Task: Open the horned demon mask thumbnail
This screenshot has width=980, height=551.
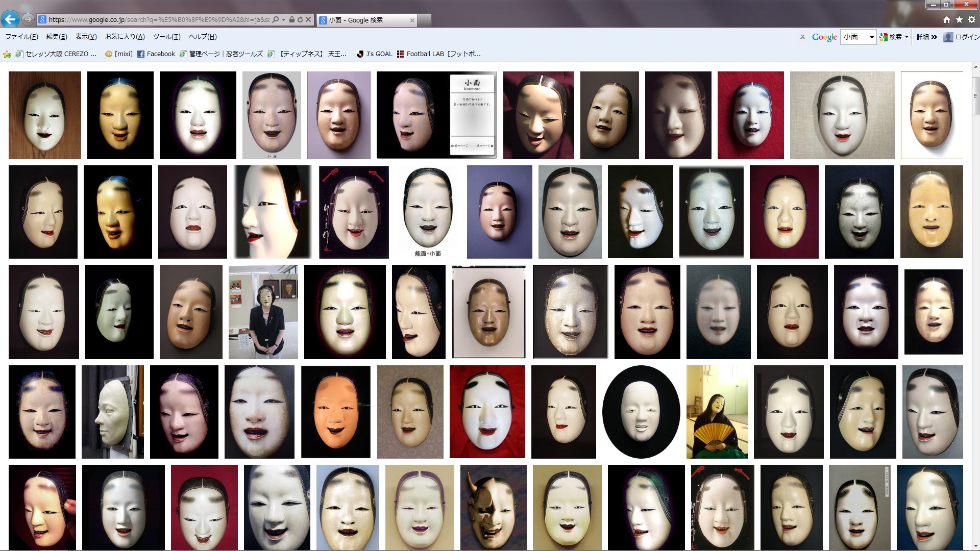Action: point(493,507)
